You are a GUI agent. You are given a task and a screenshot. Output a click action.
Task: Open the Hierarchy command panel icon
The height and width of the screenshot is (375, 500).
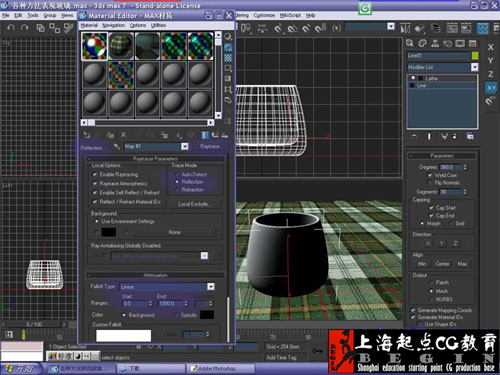435,43
